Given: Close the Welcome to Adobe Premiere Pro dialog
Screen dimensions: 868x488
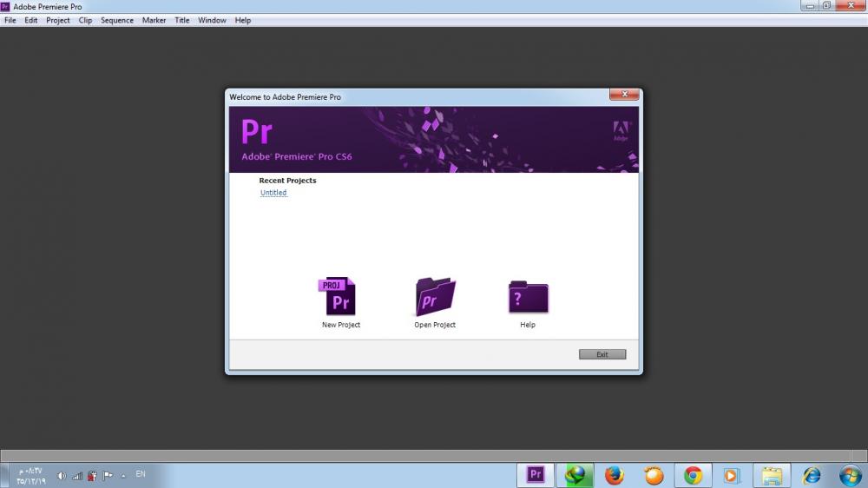Looking at the screenshot, I should (x=624, y=94).
